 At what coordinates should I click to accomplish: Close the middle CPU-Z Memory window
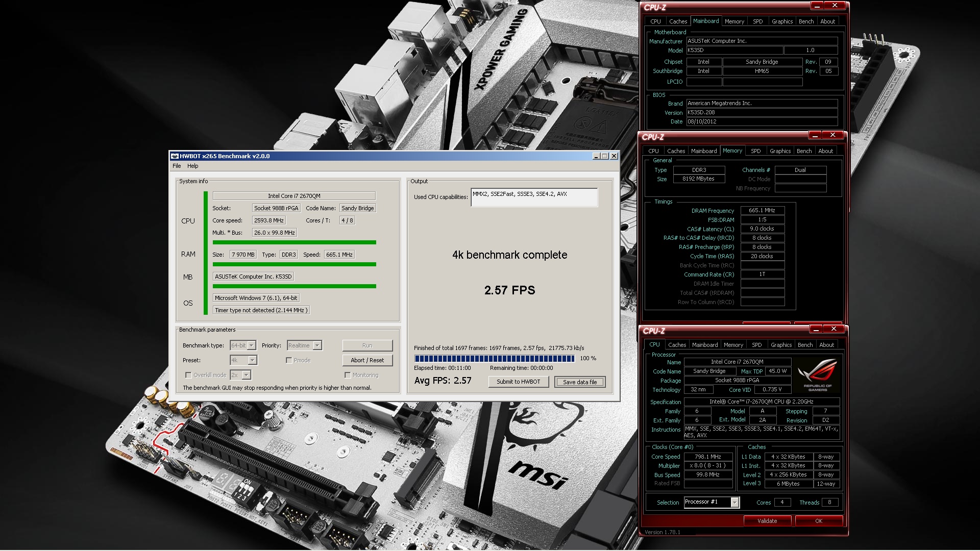[x=832, y=135]
